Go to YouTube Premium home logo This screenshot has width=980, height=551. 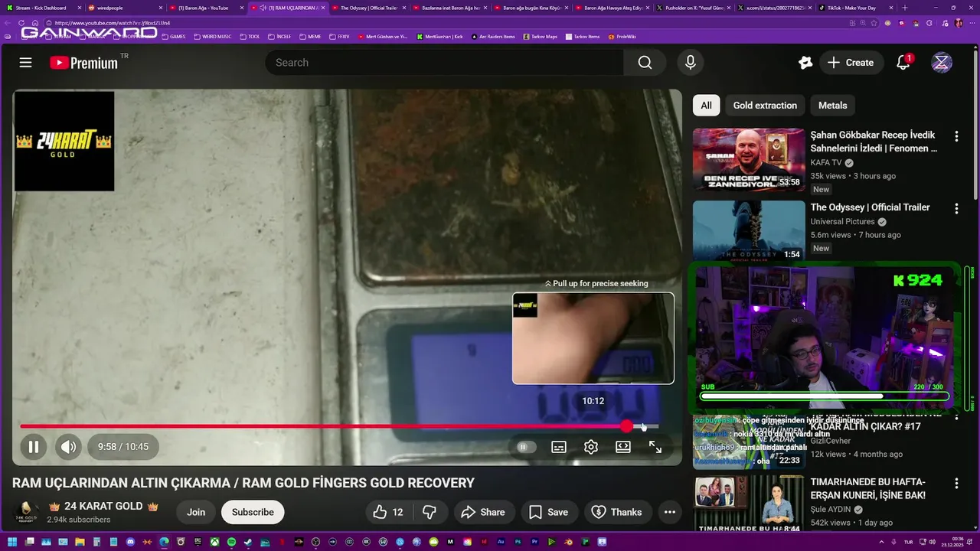(84, 63)
